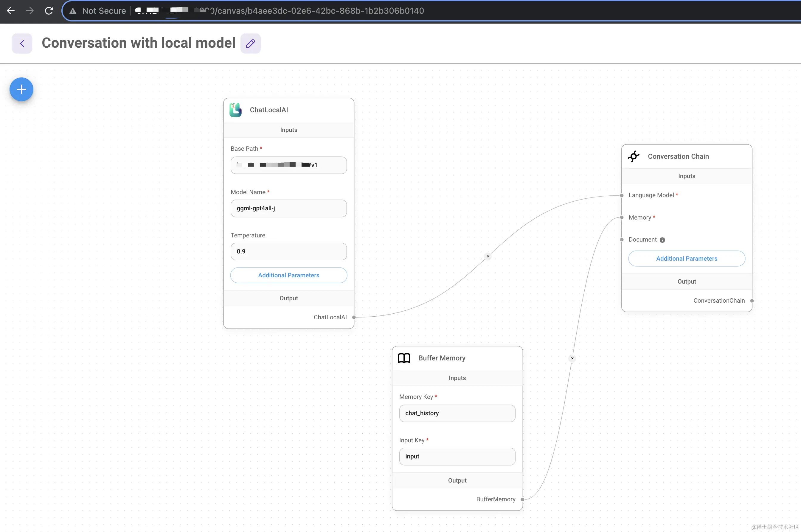Click the Base Path input field
Viewport: 801px width, 532px height.
pyautogui.click(x=288, y=165)
